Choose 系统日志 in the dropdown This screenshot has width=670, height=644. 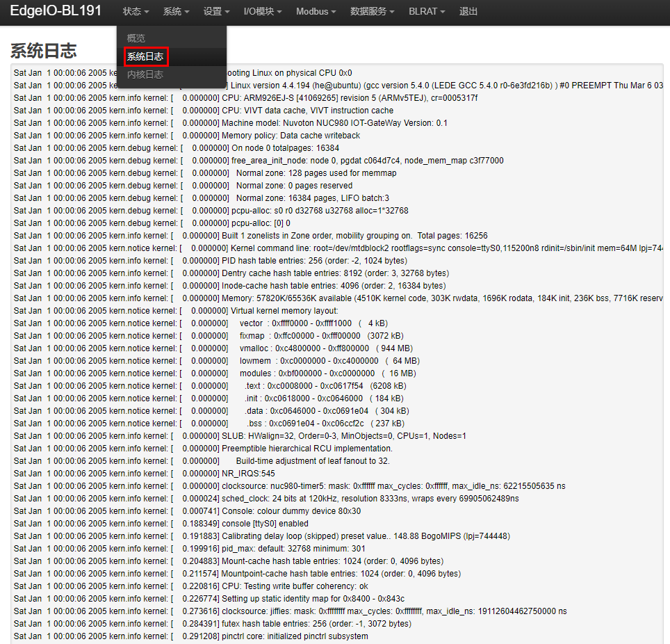tap(145, 56)
